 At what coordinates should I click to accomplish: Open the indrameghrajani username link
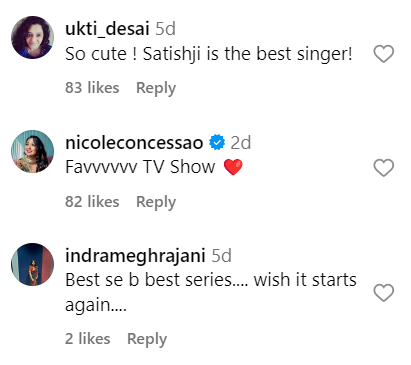click(135, 256)
